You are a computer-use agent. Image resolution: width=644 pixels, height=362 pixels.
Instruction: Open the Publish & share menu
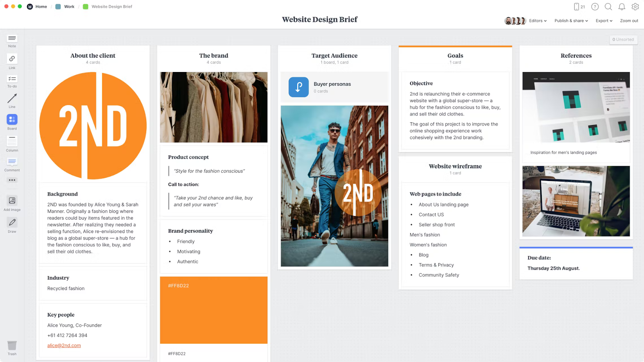tap(571, 21)
